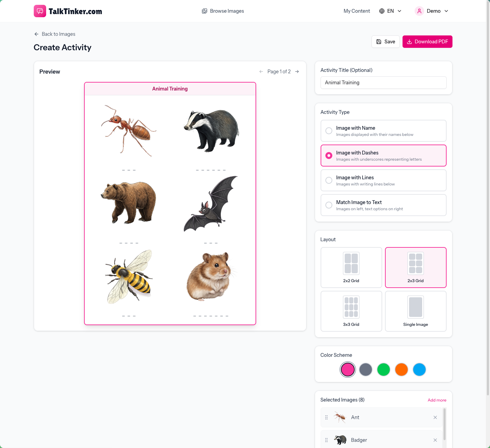Click the Back to Images link
Screen dimensions: 490x448
coord(54,34)
